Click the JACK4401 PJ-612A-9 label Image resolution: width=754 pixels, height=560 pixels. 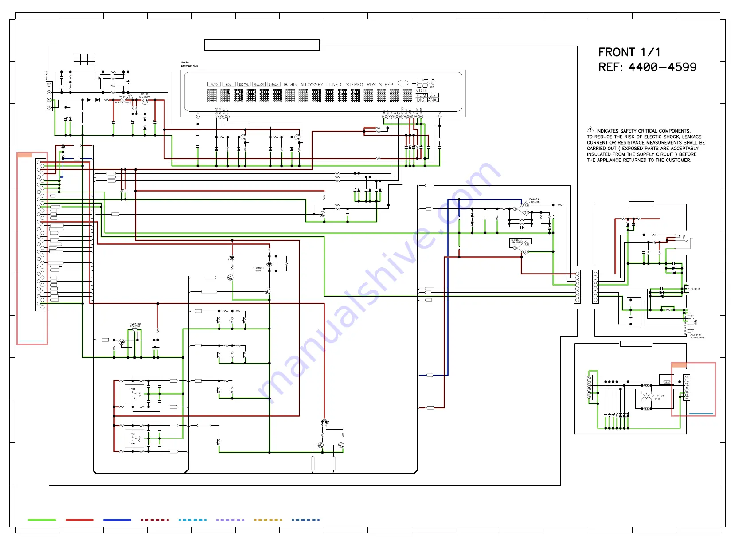[x=696, y=336]
